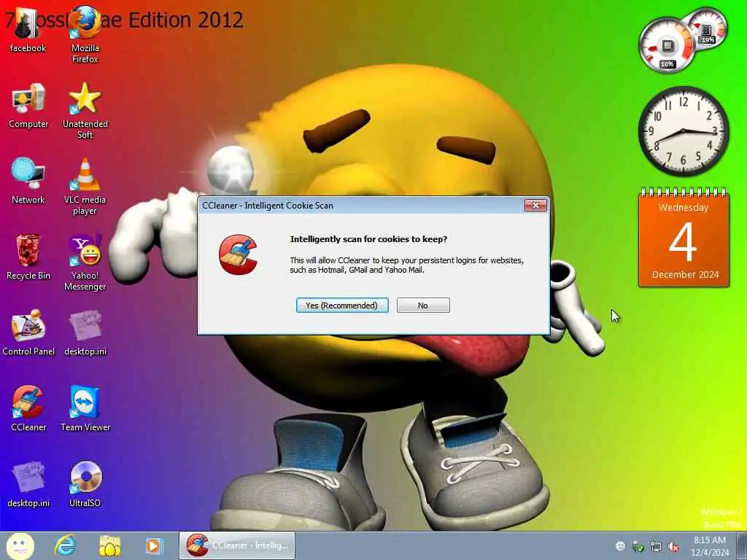
Task: Close the CCleaner Intelligent Cookie Scan dialog
Action: [535, 205]
